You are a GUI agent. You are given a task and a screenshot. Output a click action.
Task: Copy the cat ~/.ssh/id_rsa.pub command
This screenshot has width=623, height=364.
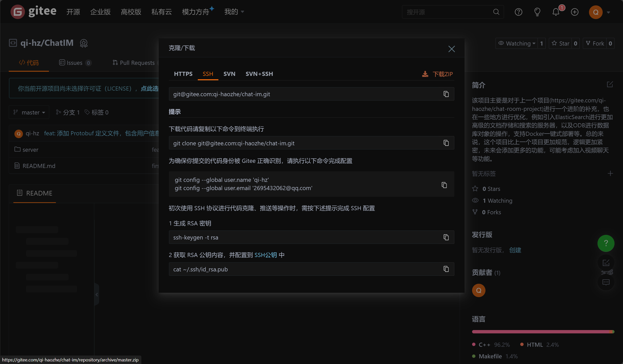click(446, 269)
